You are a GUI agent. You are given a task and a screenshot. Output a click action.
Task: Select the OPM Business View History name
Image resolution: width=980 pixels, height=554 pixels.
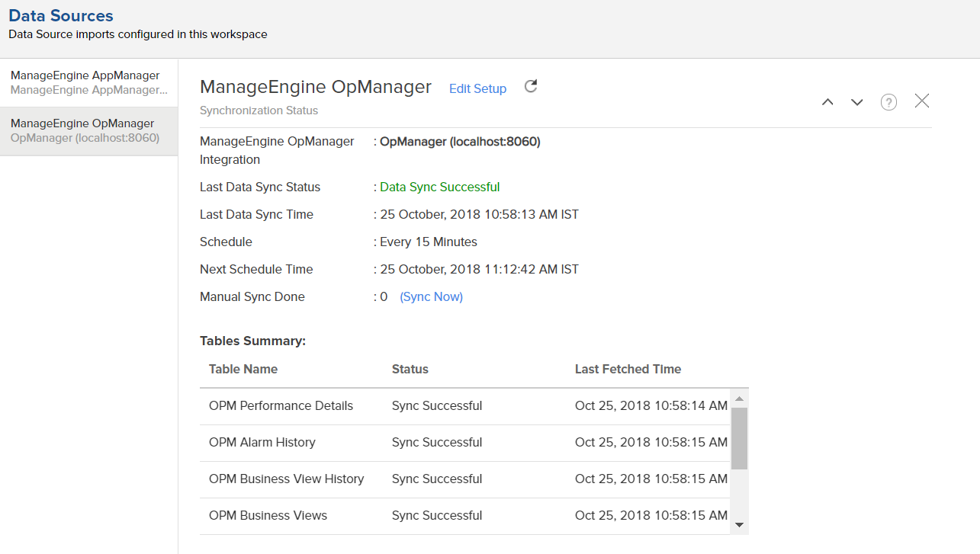point(286,479)
